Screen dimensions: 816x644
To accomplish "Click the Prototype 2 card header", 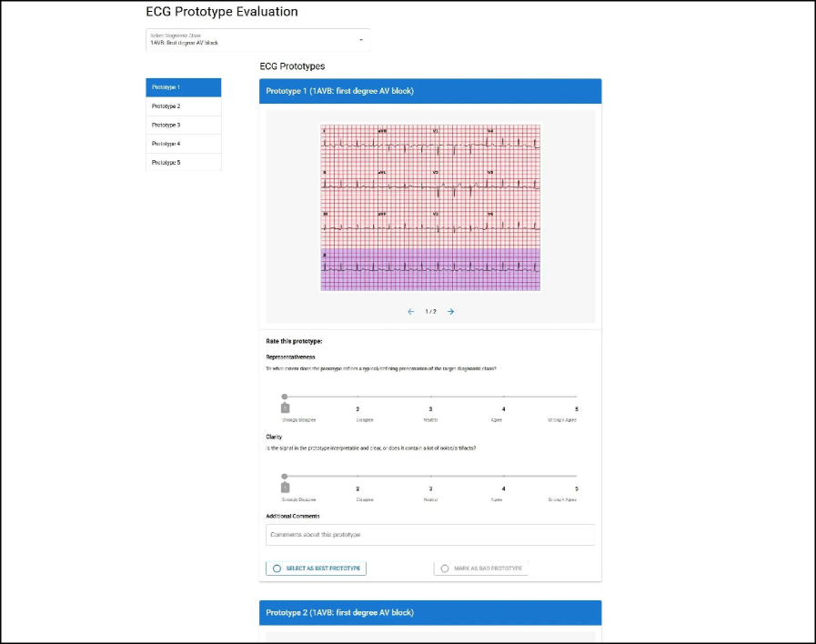I will (x=430, y=613).
